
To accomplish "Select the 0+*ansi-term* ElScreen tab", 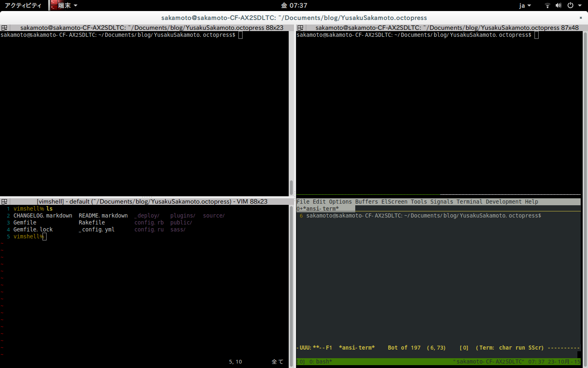I will tap(326, 209).
